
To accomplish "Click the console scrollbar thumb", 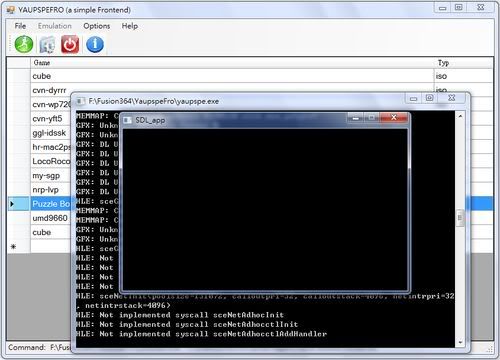I will pos(460,218).
